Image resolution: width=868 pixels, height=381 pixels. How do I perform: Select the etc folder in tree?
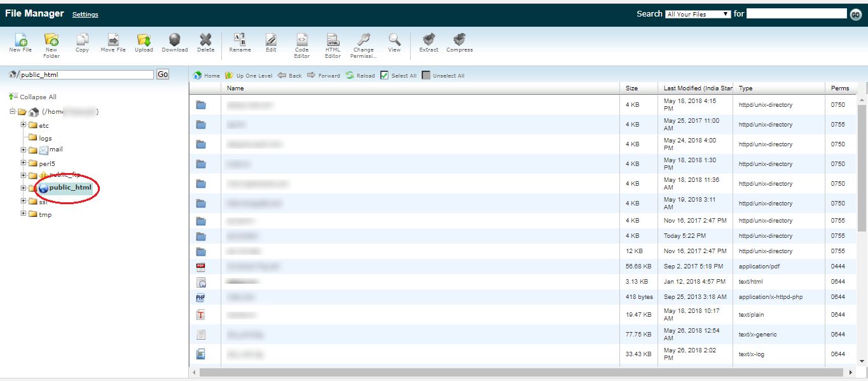tap(44, 125)
